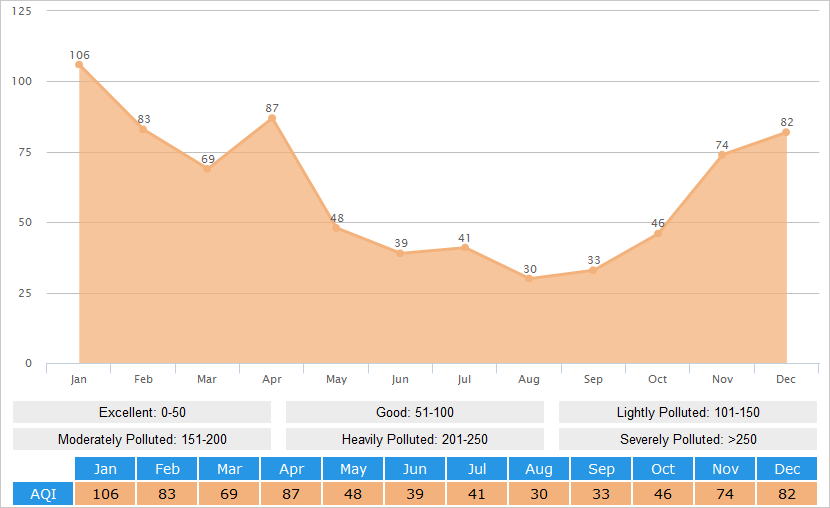The image size is (830, 508).
Task: Click the 75 y-axis label
Action: [x=25, y=152]
